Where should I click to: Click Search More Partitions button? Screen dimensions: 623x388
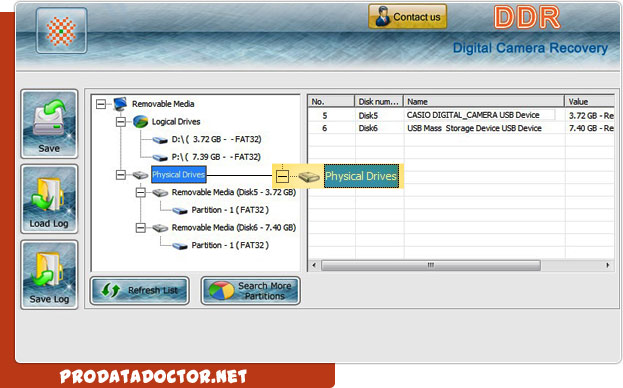coord(250,291)
